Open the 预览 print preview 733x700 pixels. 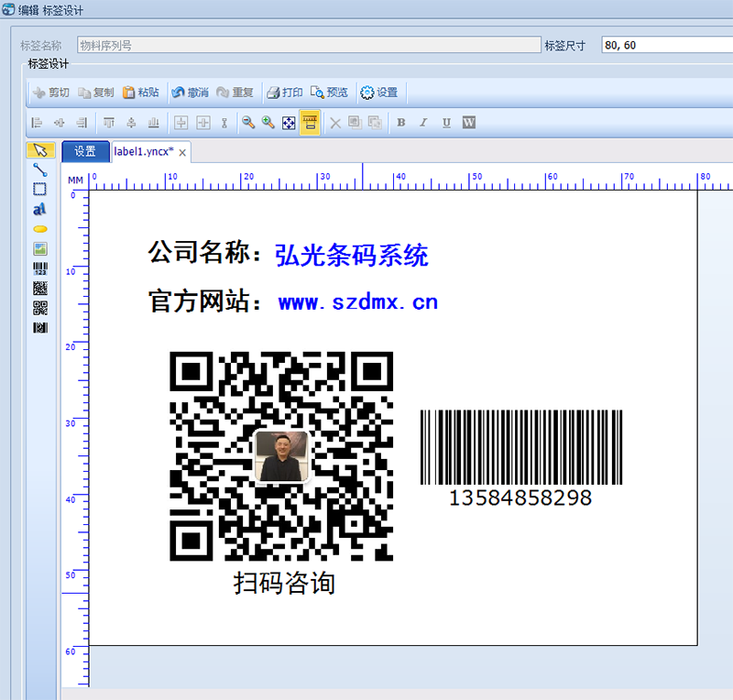pyautogui.click(x=329, y=93)
